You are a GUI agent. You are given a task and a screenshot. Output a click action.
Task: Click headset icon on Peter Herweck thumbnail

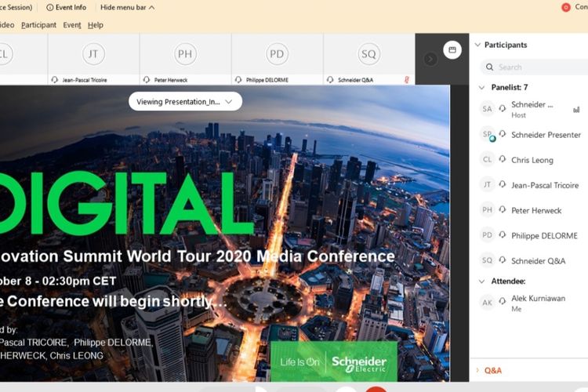[x=147, y=79]
